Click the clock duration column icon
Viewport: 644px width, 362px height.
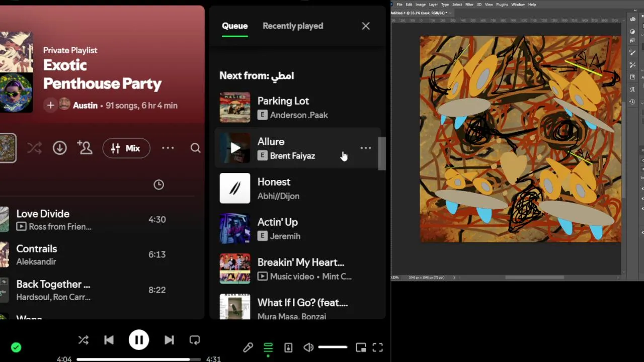click(158, 185)
